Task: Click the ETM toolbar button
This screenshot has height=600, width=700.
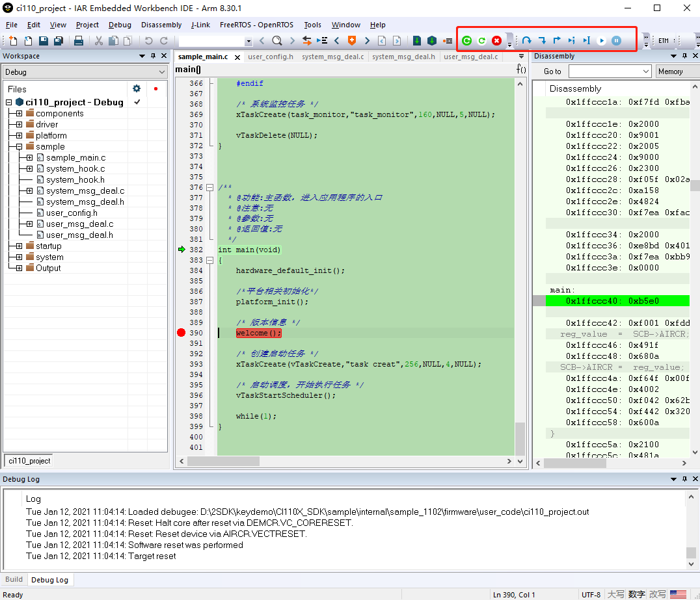Action: point(664,41)
